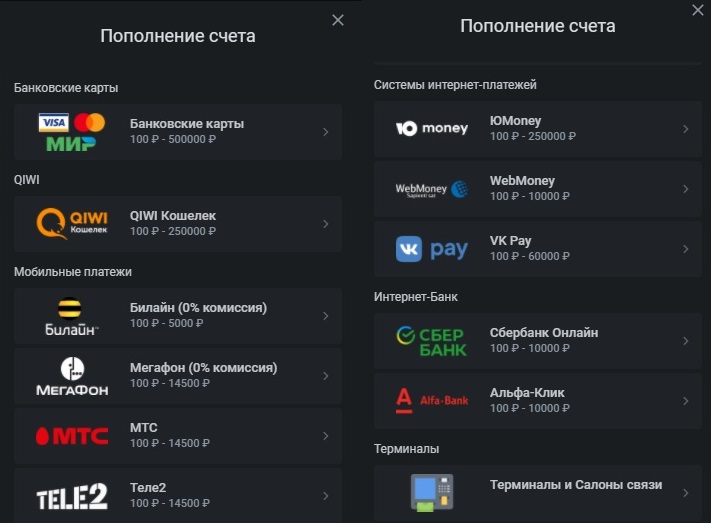This screenshot has height=523, width=711.
Task: Close the right Пополнение счета panel
Action: point(697,10)
